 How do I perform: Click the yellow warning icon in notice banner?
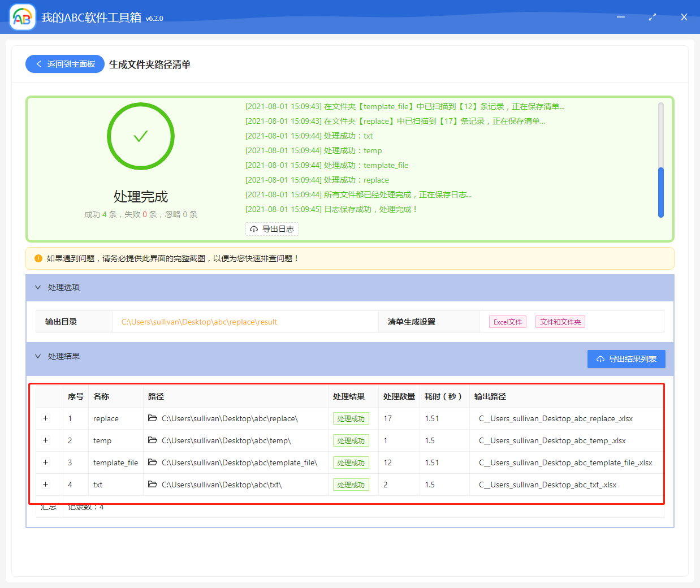38,258
